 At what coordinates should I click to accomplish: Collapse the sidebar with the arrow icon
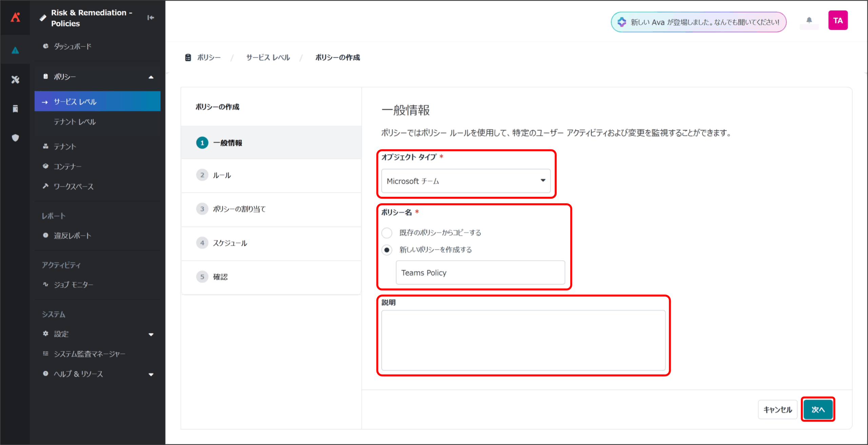[151, 18]
